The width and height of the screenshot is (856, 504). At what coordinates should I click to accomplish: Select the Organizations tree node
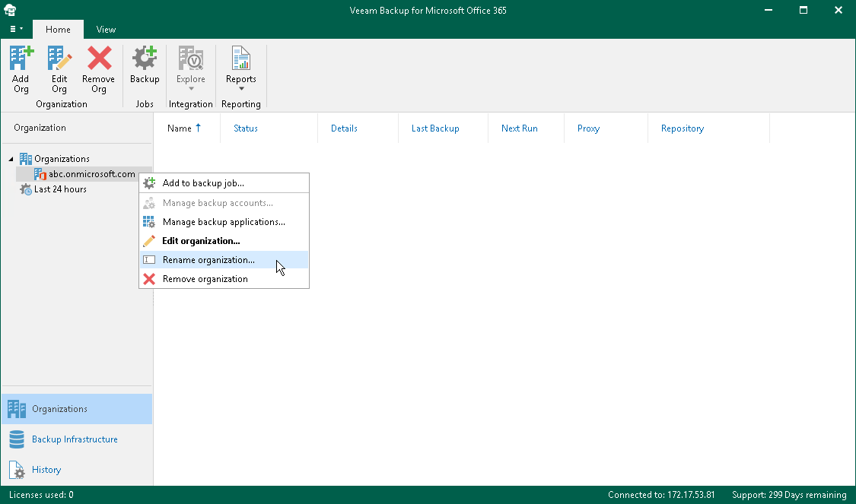coord(62,159)
